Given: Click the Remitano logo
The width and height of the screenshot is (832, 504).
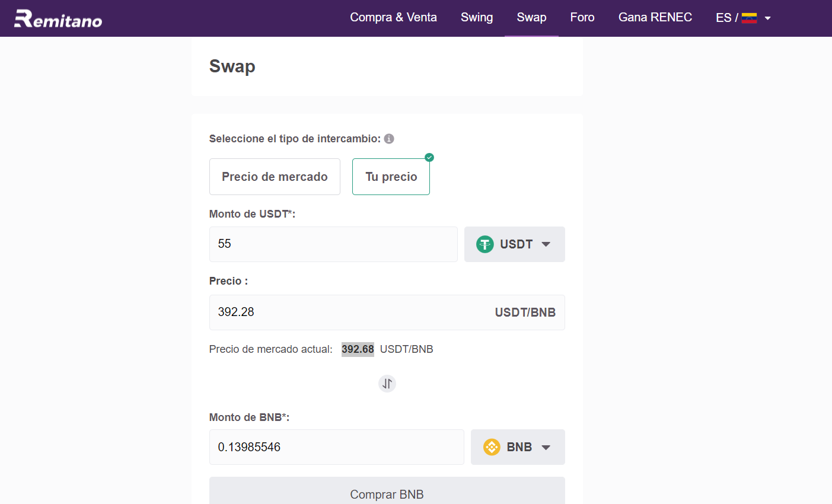Looking at the screenshot, I should [58, 19].
